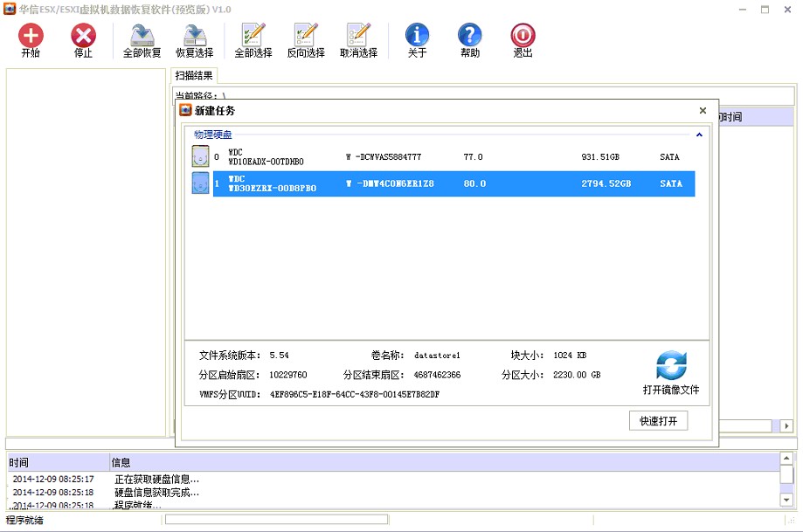
Task: Minimize the main application window
Action: [743, 10]
